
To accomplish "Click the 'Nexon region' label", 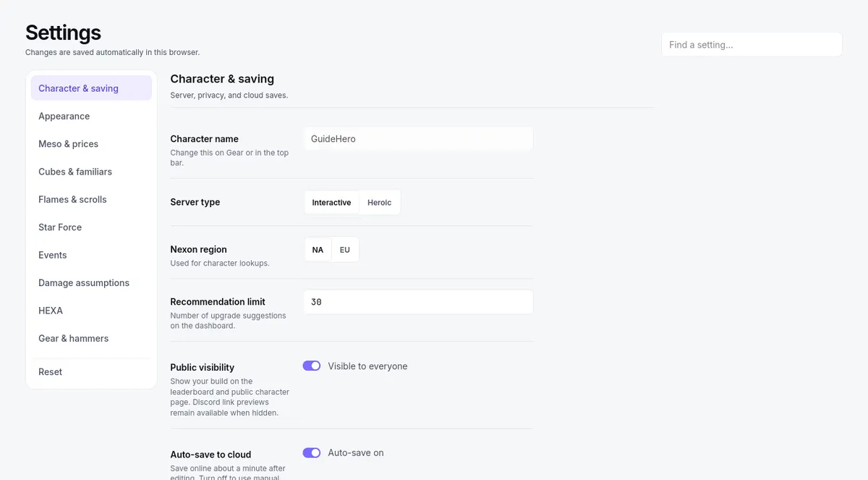I will click(198, 249).
